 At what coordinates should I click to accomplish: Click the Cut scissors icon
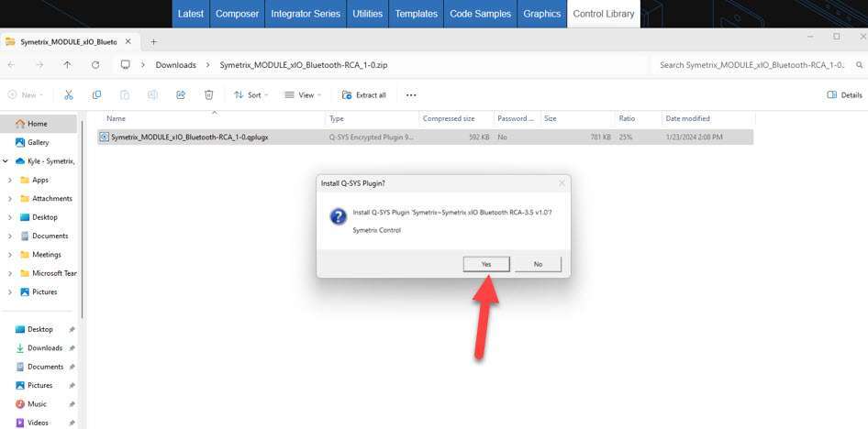pos(69,95)
